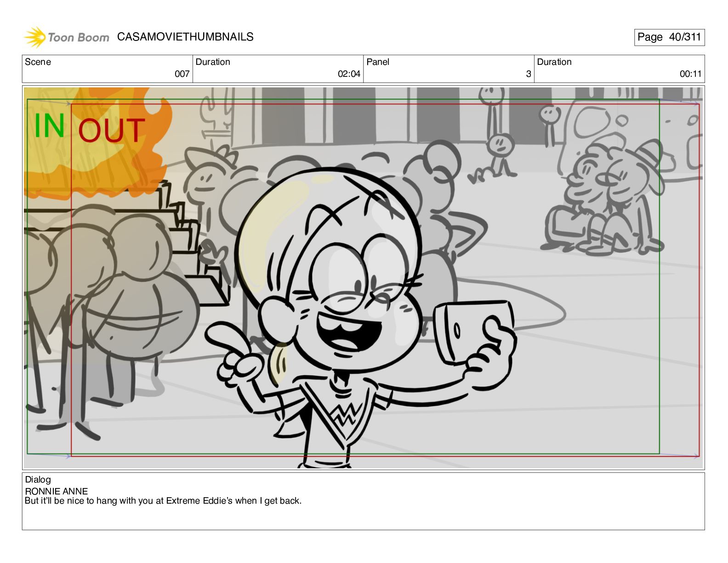The height and width of the screenshot is (563, 728).
Task: Click the Page 40/311 indicator box
Action: pyautogui.click(x=669, y=37)
